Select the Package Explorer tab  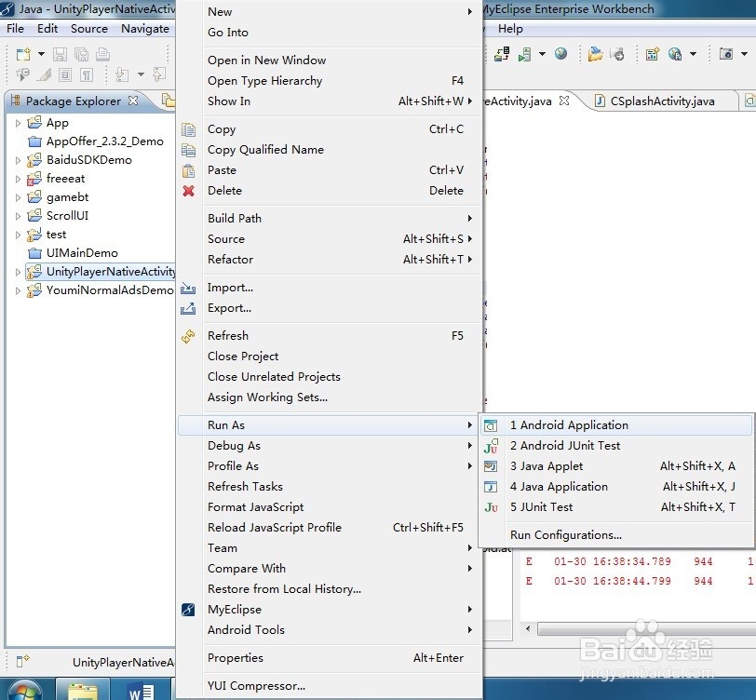(x=74, y=101)
